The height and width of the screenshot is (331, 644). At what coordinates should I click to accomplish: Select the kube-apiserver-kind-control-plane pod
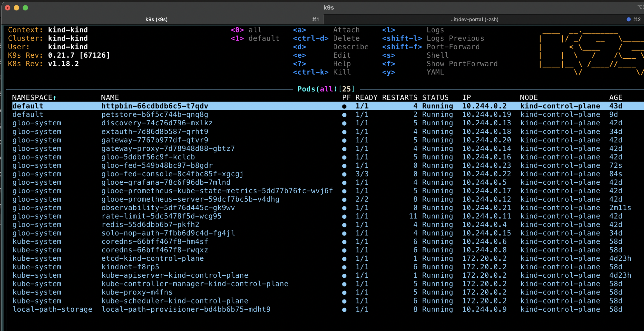coord(175,275)
